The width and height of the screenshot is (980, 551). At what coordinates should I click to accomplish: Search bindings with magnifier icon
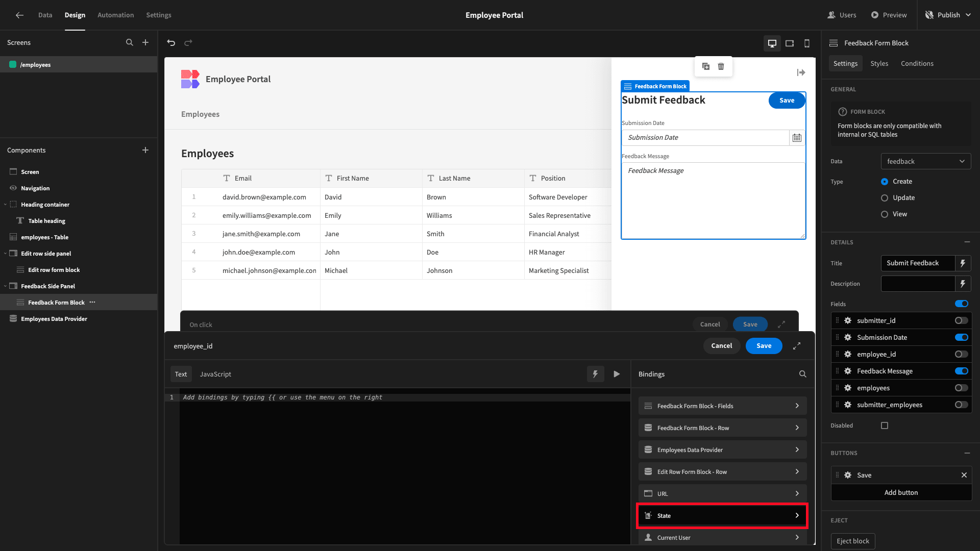(803, 374)
